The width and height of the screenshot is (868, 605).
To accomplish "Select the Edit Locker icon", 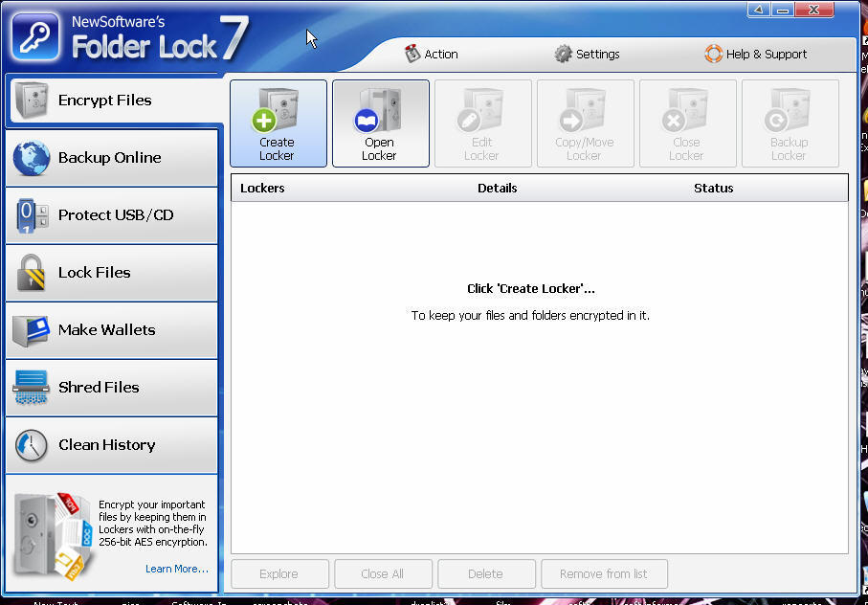I will 482,123.
